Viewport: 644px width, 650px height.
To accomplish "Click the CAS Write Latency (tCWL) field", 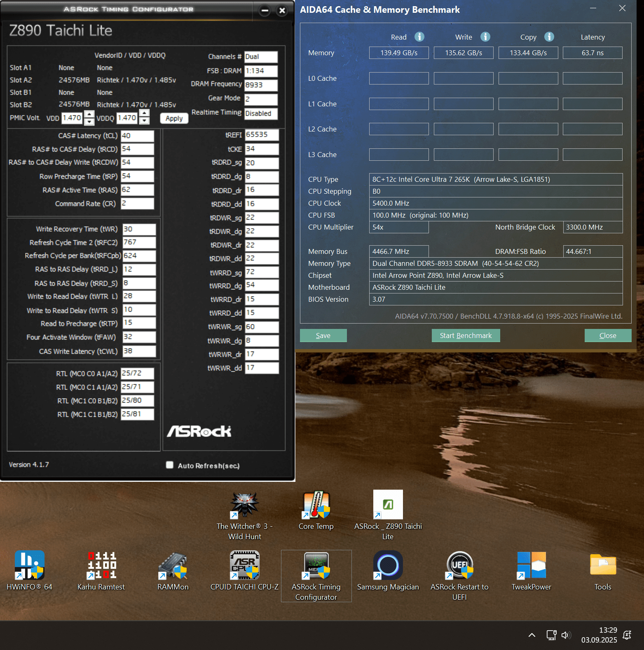I will 139,351.
